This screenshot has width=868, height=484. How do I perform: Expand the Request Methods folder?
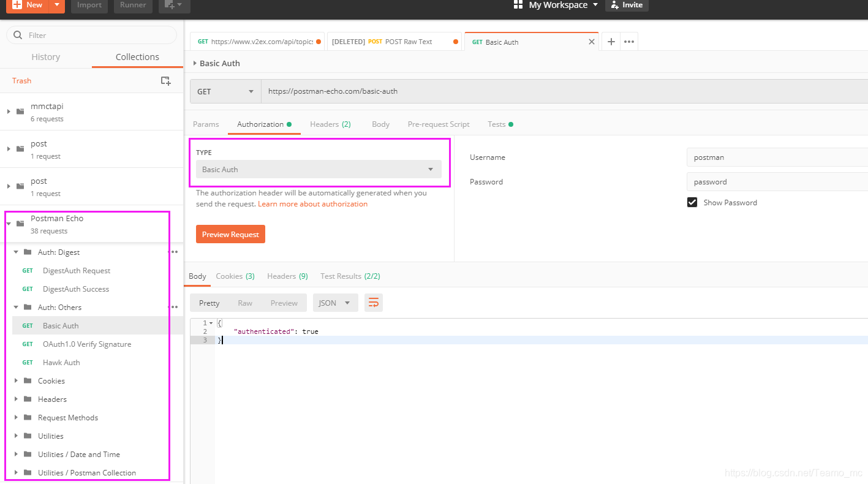point(16,417)
